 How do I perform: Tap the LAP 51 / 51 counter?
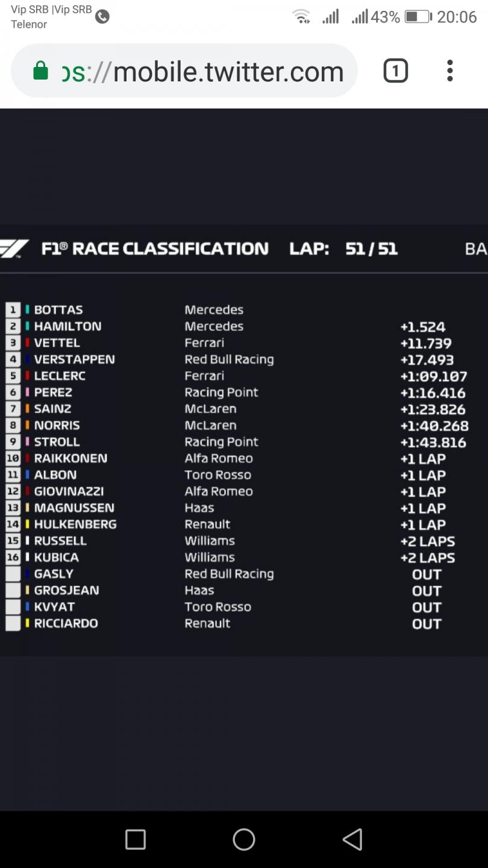pos(343,249)
